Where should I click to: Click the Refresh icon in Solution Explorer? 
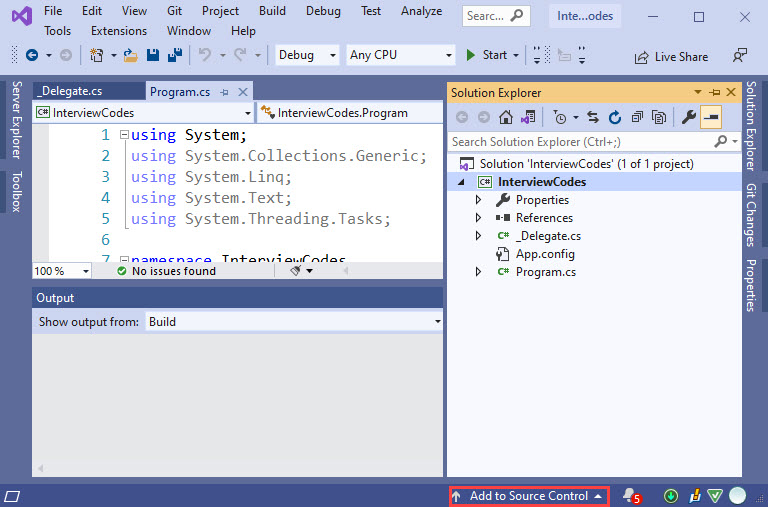pos(614,118)
